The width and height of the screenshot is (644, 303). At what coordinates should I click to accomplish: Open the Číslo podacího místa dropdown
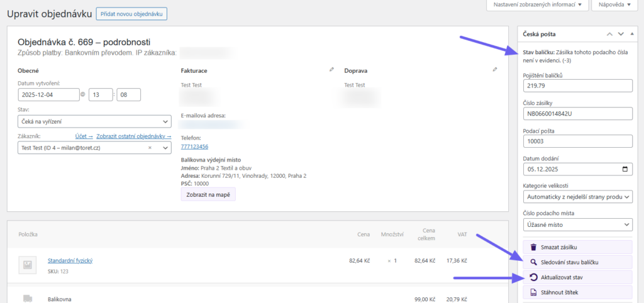(577, 224)
